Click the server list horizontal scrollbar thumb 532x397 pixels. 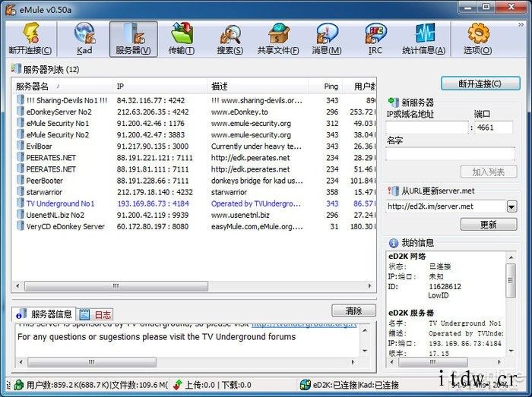pos(116,286)
